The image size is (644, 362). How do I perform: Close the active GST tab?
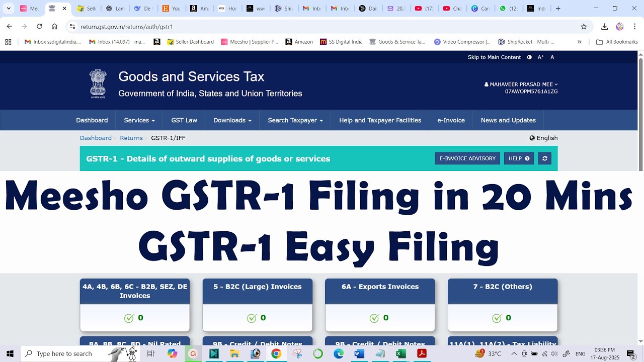64,9
